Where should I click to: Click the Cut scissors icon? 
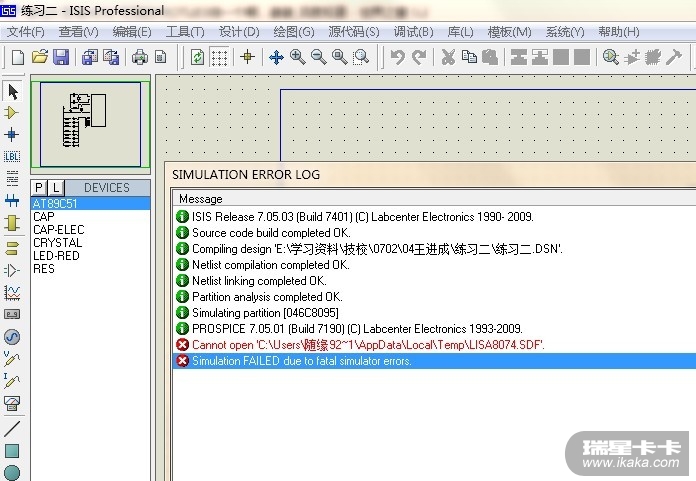tap(448, 57)
